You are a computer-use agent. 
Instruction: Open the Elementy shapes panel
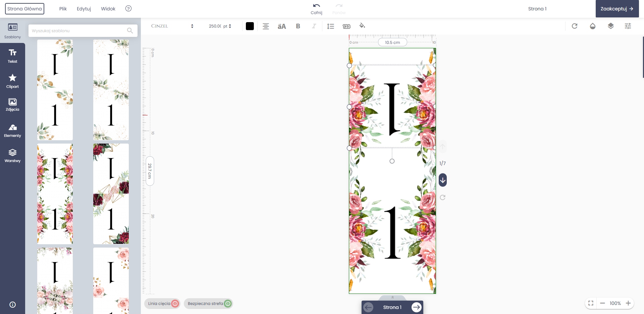pos(12,131)
